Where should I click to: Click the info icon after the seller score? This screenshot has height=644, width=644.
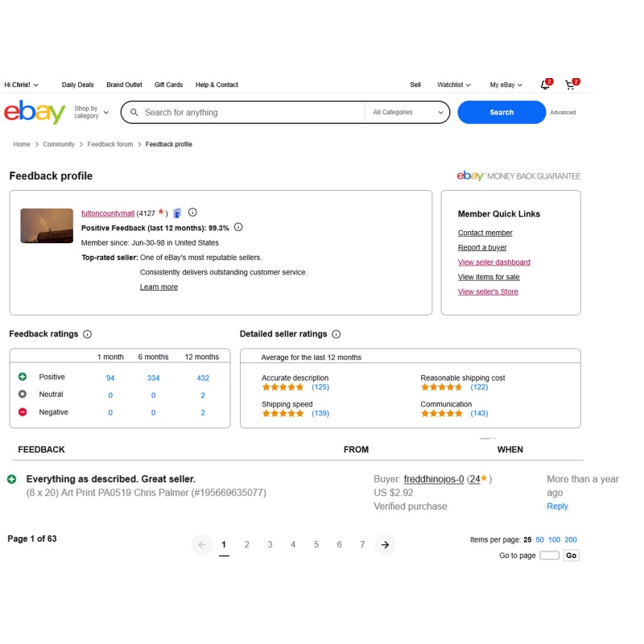click(192, 213)
